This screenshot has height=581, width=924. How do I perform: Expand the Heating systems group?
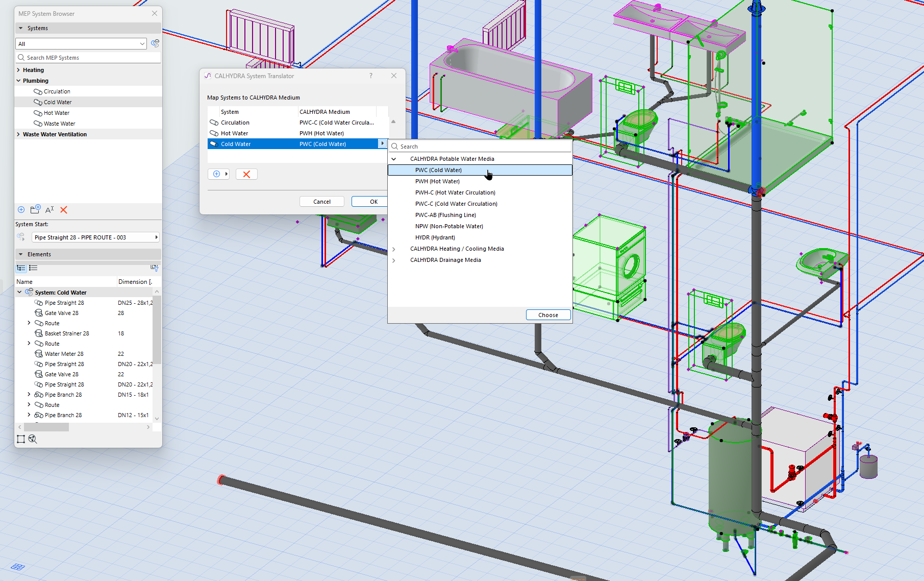click(19, 70)
